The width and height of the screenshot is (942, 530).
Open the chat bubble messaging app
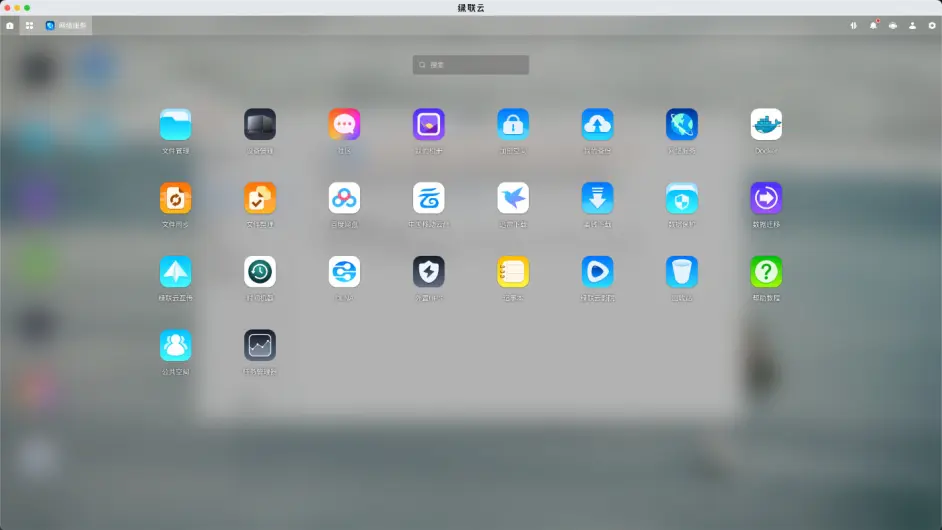(344, 125)
